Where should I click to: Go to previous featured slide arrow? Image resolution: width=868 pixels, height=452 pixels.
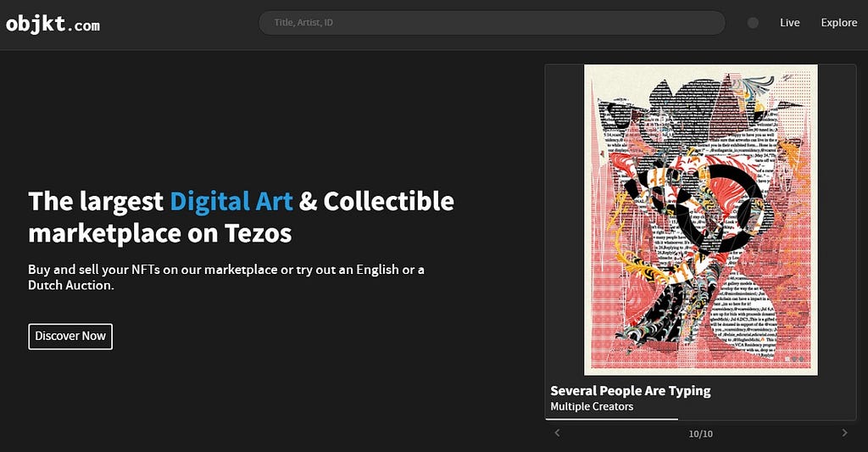pyautogui.click(x=558, y=433)
